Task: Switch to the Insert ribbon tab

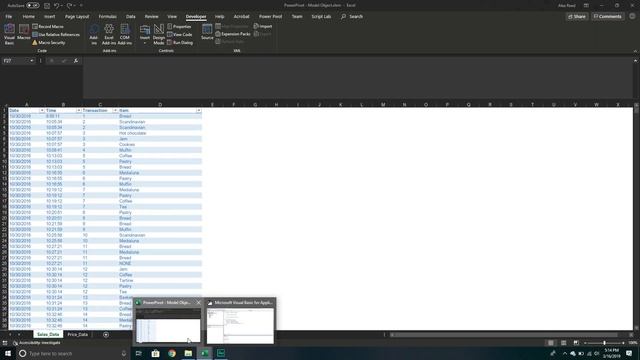Action: click(49, 16)
